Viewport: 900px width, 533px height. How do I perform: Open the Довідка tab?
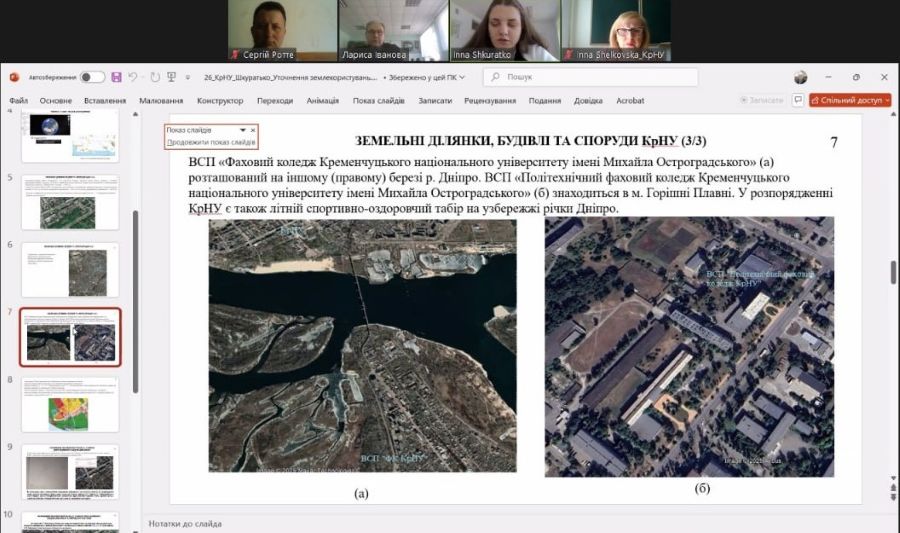588,100
